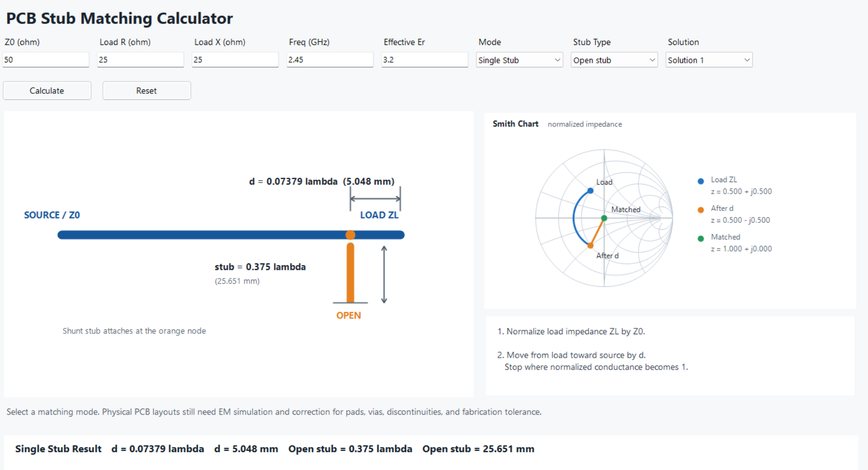Click the 'Load X (ohm)' field label

point(219,42)
